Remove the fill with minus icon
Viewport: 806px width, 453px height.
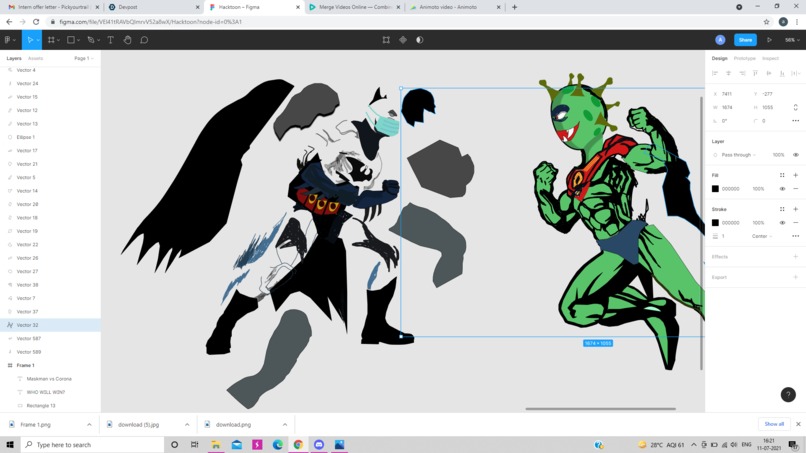(796, 189)
